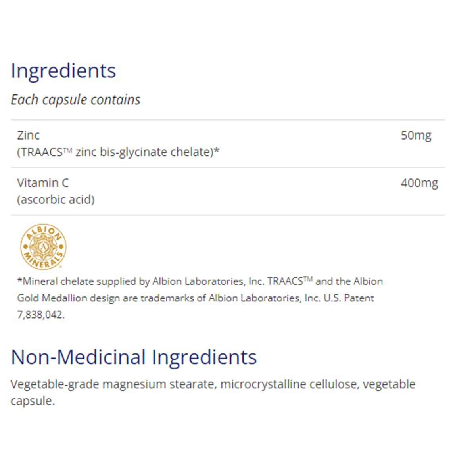Click the Ingredients heading
476x476 pixels.
63,71
